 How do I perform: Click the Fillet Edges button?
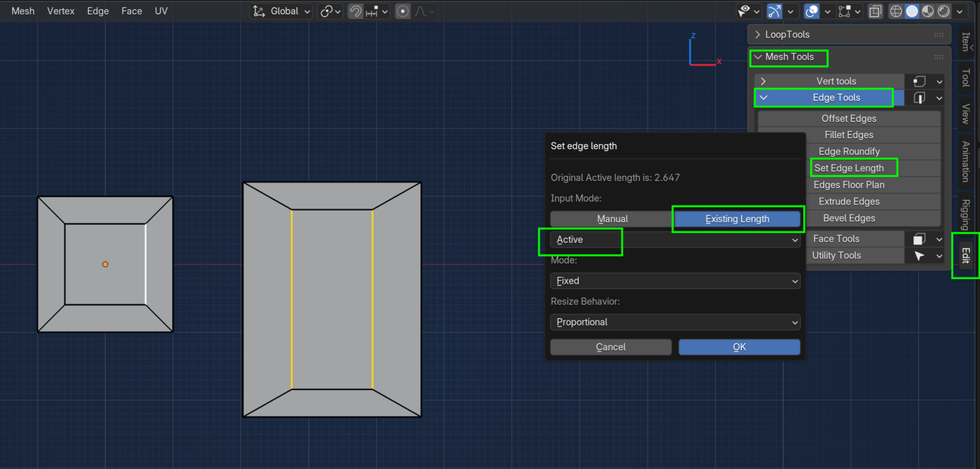[848, 135]
